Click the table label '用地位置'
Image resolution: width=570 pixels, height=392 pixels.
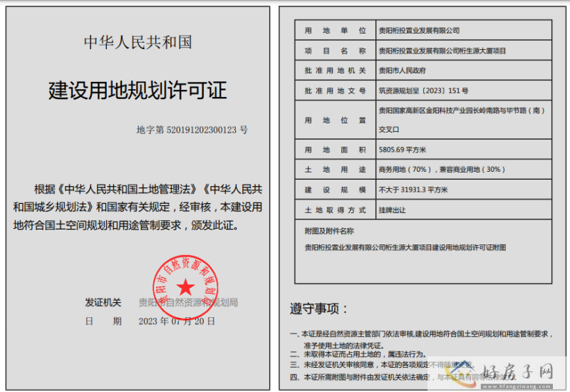(x=335, y=120)
